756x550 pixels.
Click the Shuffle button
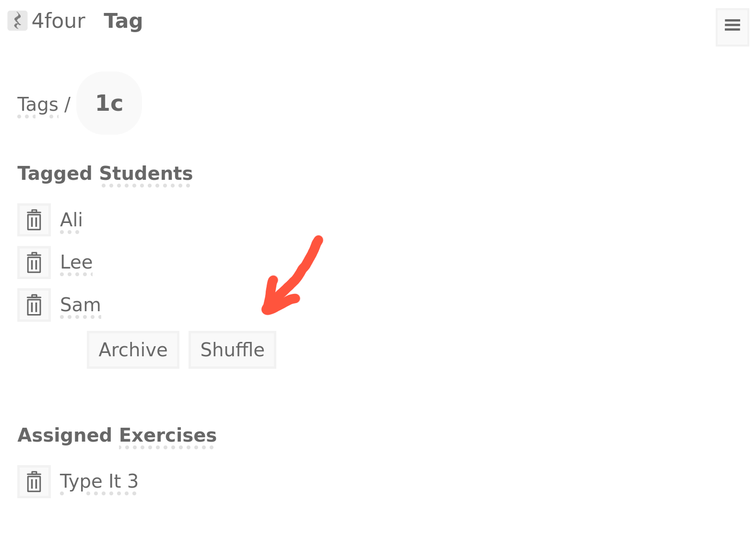click(232, 350)
